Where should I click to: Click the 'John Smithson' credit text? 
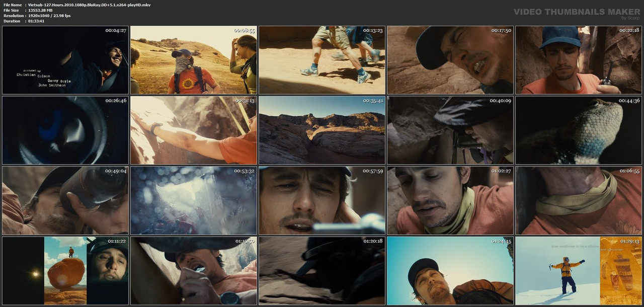(52, 86)
